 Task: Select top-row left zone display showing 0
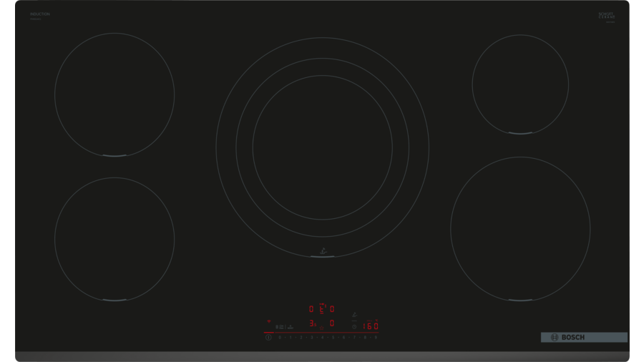pos(311,309)
